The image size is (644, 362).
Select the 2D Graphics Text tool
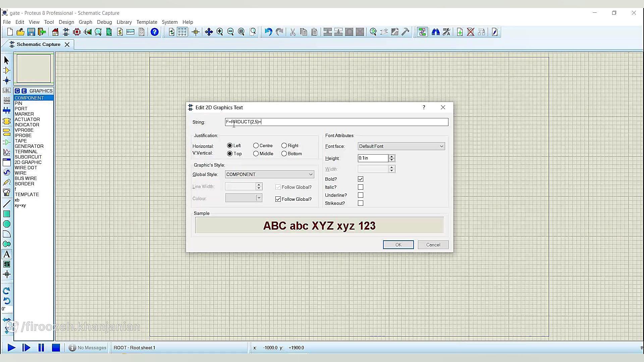click(7, 254)
